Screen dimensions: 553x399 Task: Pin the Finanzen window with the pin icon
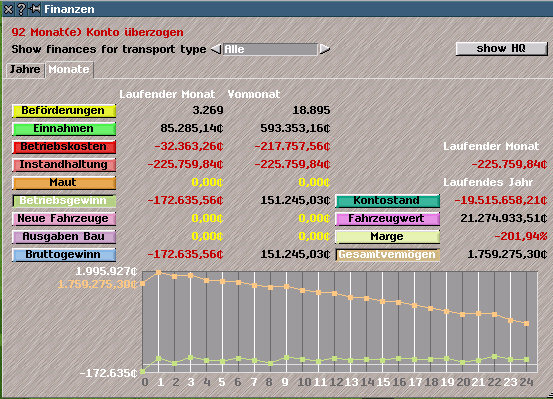coord(35,9)
